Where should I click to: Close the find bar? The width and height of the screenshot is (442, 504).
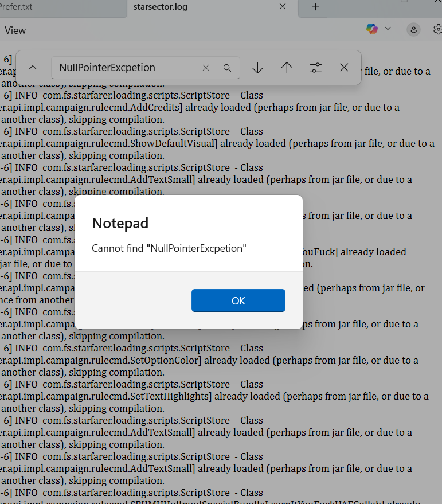click(344, 68)
